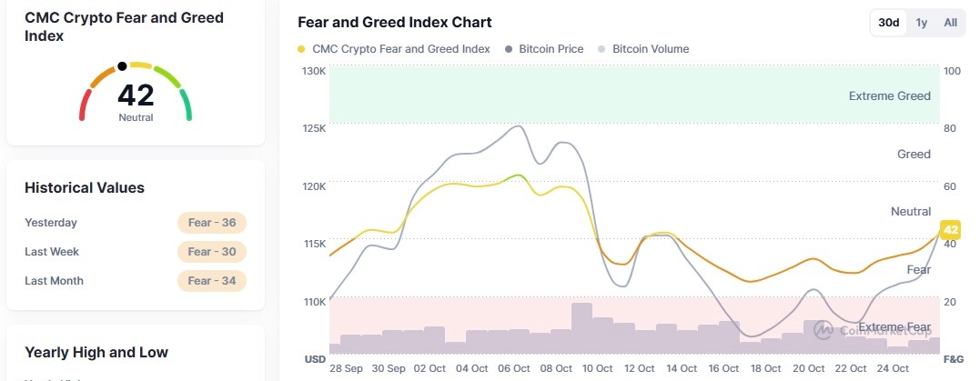Click the 06 Oct date label

coord(514,368)
